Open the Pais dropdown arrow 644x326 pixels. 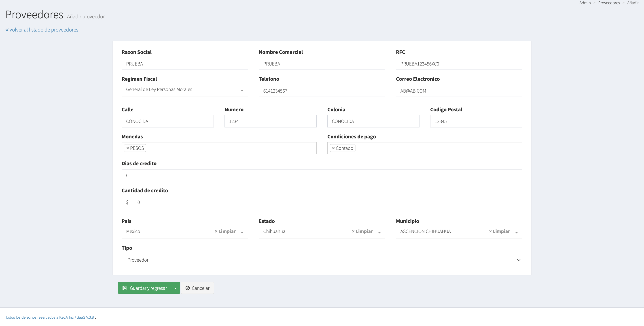pos(242,233)
